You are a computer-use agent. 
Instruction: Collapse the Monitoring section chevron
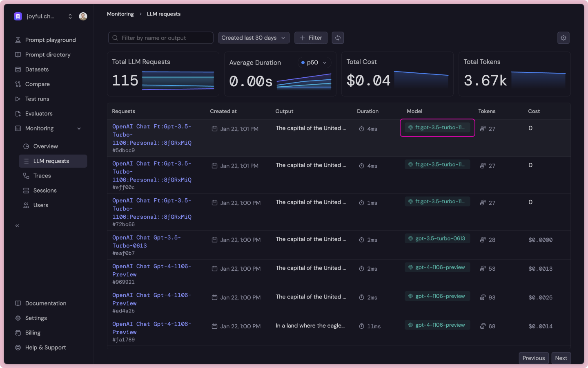[x=79, y=128]
